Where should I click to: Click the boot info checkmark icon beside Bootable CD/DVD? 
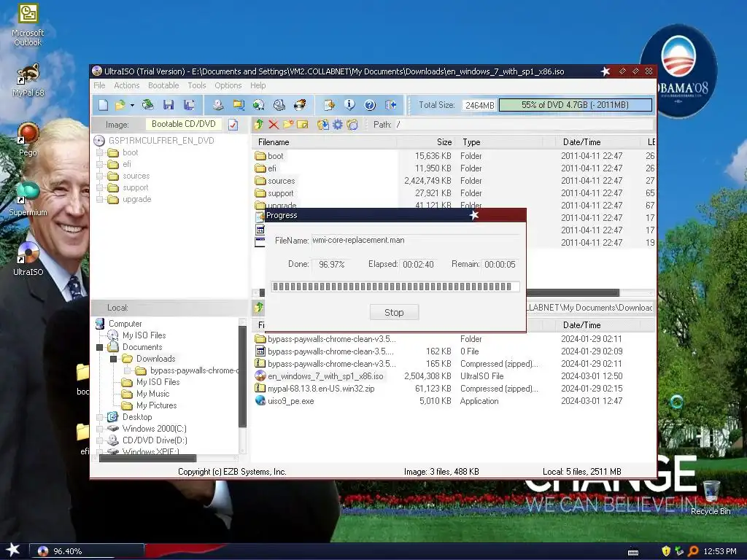click(x=233, y=125)
